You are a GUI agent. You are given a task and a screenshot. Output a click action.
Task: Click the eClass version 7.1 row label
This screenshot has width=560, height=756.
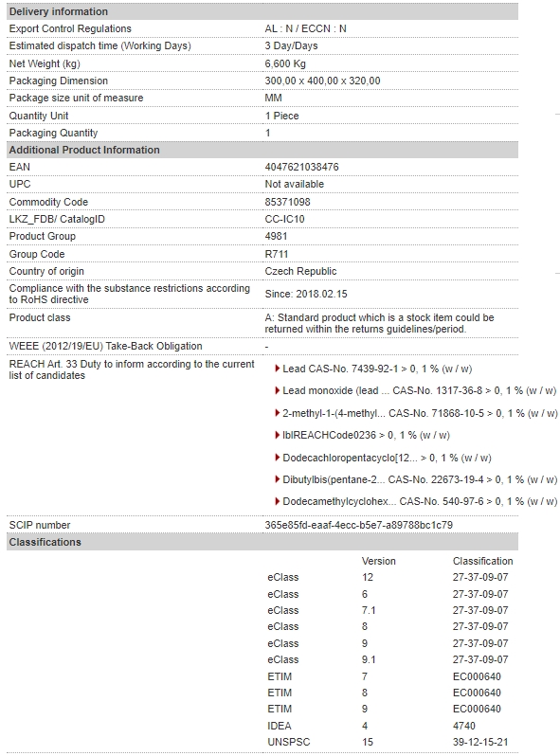click(283, 610)
